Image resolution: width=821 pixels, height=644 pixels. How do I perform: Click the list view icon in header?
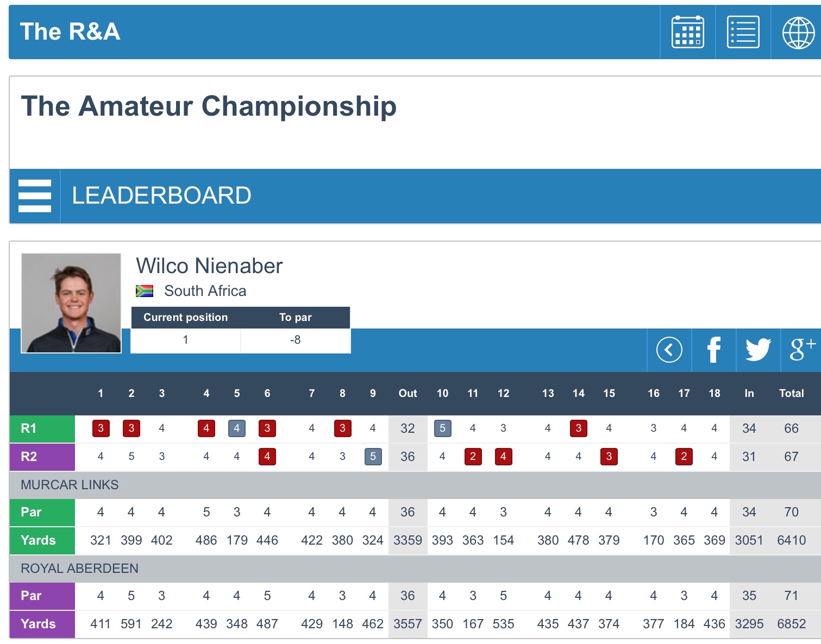click(x=743, y=32)
